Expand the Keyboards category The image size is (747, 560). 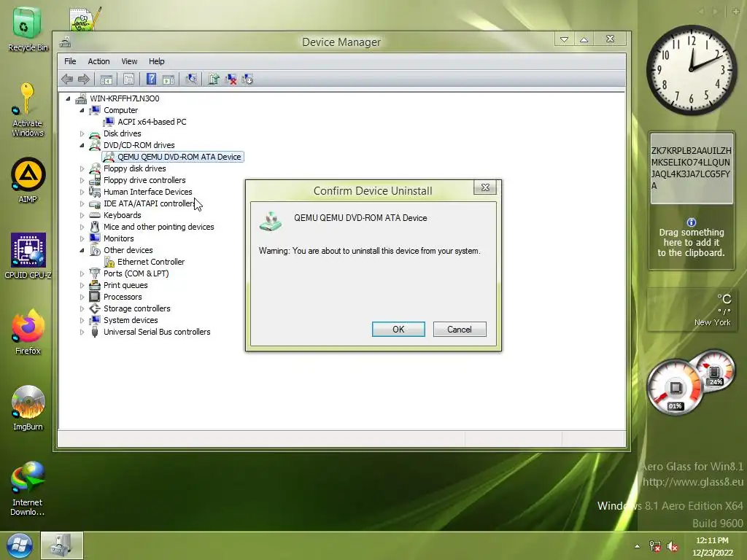pyautogui.click(x=82, y=215)
